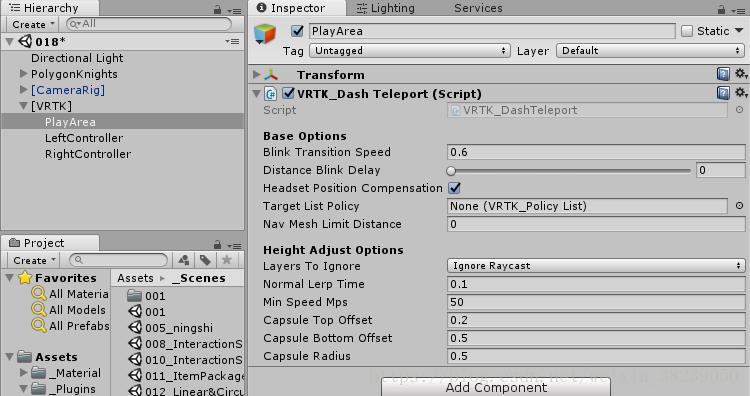Open VRTK_Dash Teleport gear settings menu
750x396 pixels.
click(741, 92)
